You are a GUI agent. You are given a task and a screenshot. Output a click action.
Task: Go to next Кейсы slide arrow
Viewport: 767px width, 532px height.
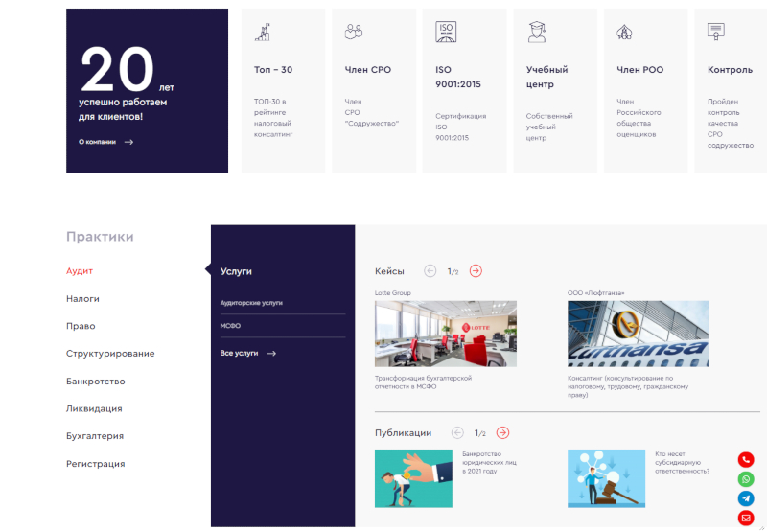click(476, 271)
